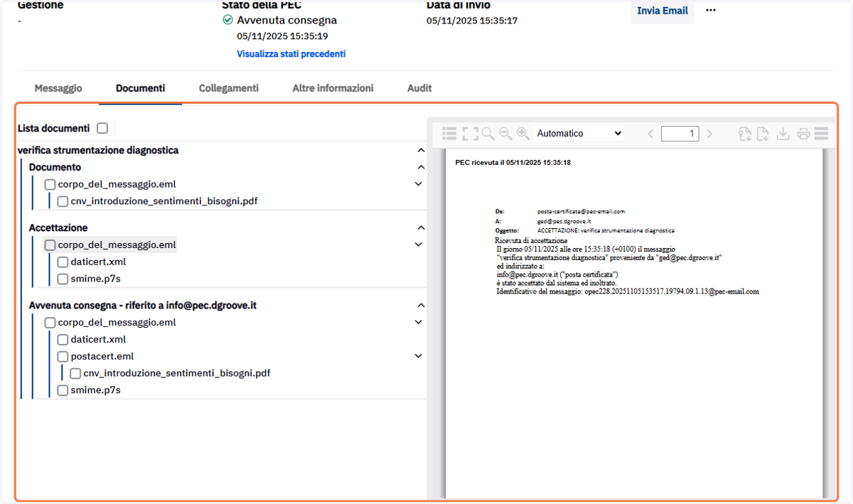Screen dimensions: 853x504
Task: Open corpo_del_messaggio.eml file name under Accettazione
Action: 117,245
